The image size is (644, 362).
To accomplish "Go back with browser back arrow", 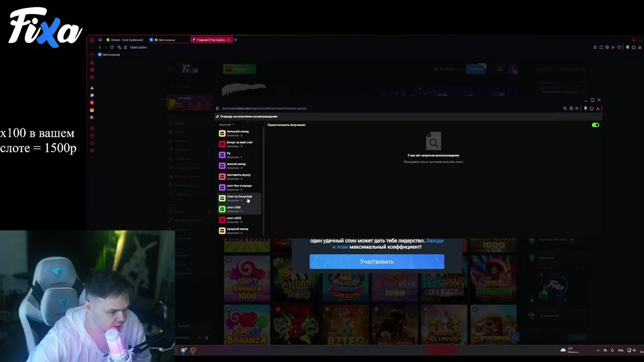I will [100, 47].
